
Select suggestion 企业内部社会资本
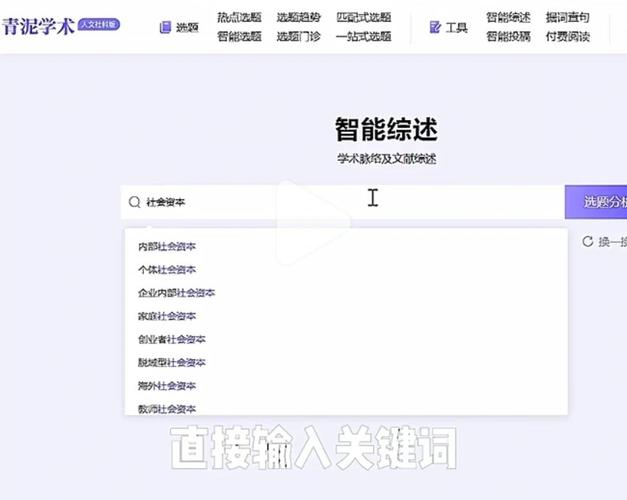(176, 293)
